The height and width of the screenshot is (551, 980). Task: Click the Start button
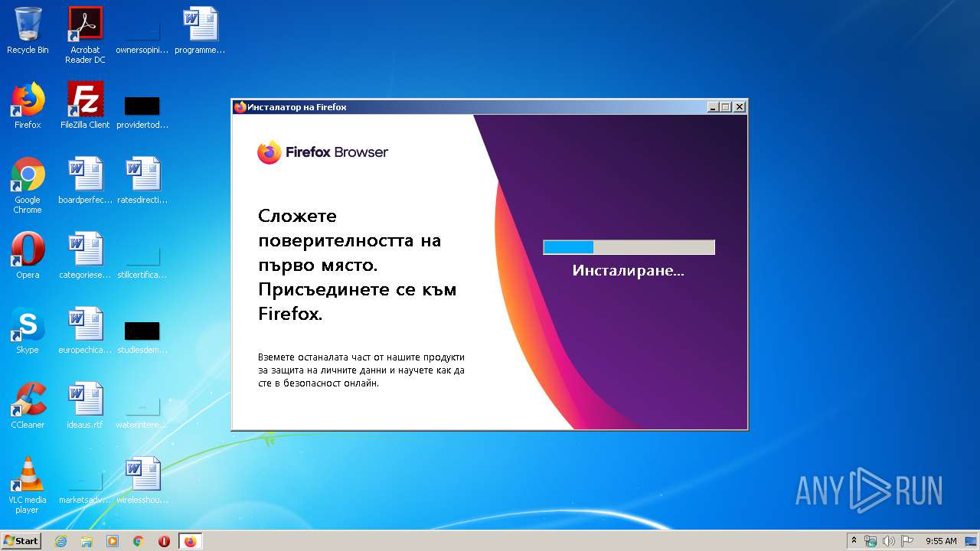21,540
